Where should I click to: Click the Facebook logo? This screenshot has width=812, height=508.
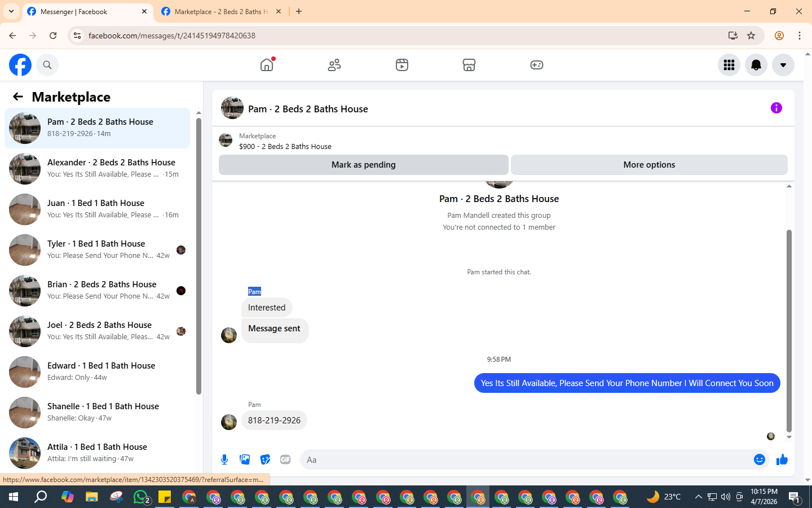coord(20,65)
